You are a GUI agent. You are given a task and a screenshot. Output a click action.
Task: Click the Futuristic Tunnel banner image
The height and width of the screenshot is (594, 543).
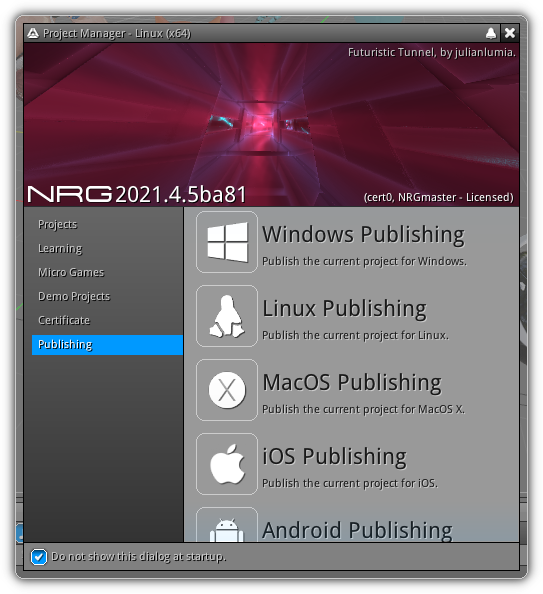271,125
